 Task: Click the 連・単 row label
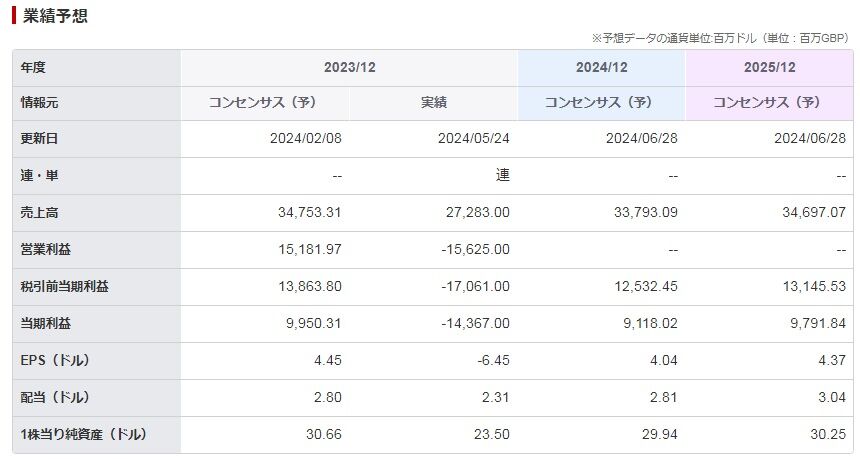point(39,175)
